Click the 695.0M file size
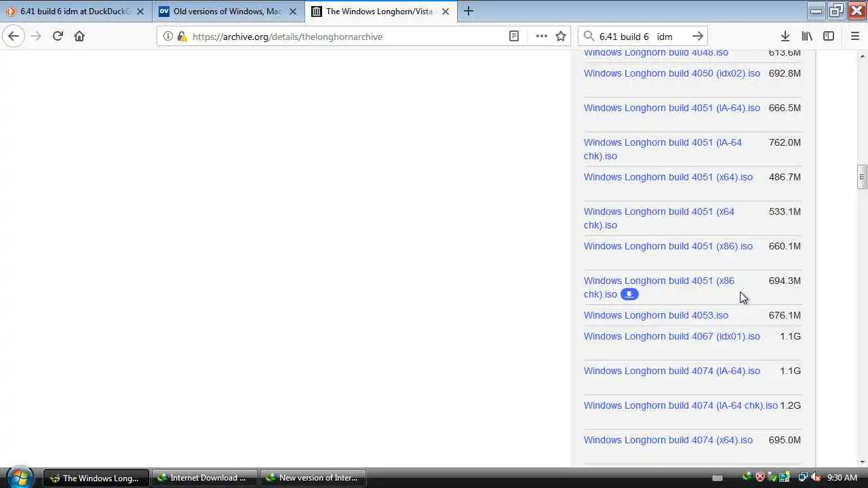868x488 pixels. (x=785, y=440)
